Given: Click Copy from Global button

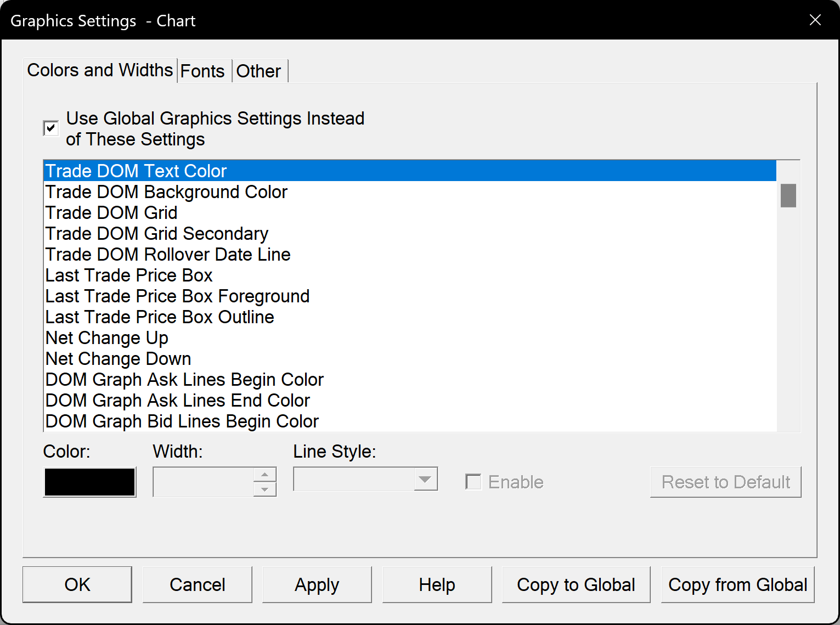Looking at the screenshot, I should [737, 584].
